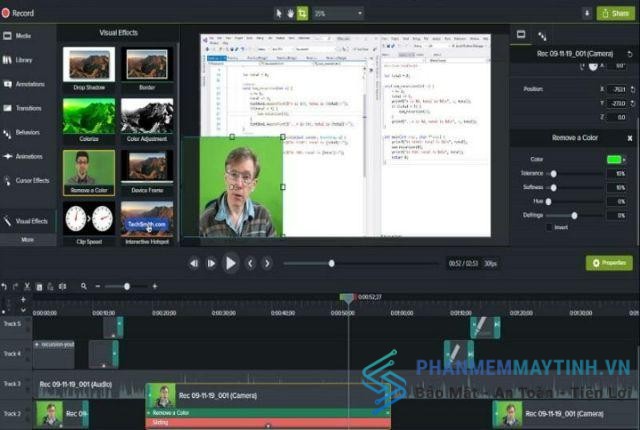Click the Tolerance percentage value field
This screenshot has width=640, height=430.
click(x=618, y=174)
